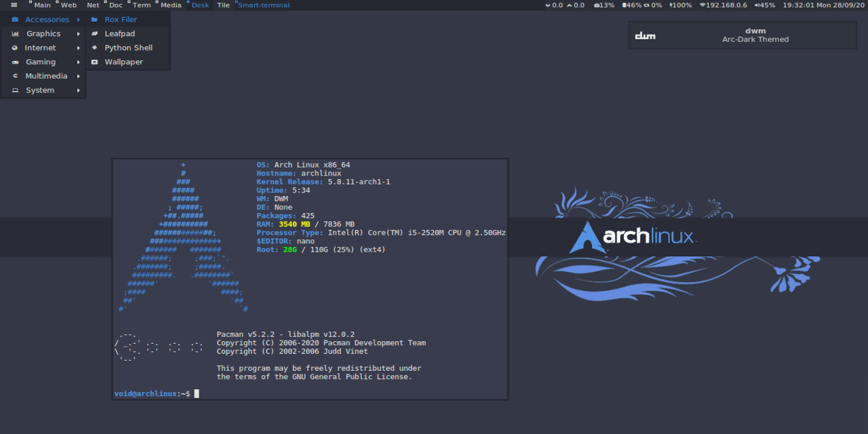Screen dimensions: 868x434
Task: Select Accessories in the menu
Action: pos(47,19)
